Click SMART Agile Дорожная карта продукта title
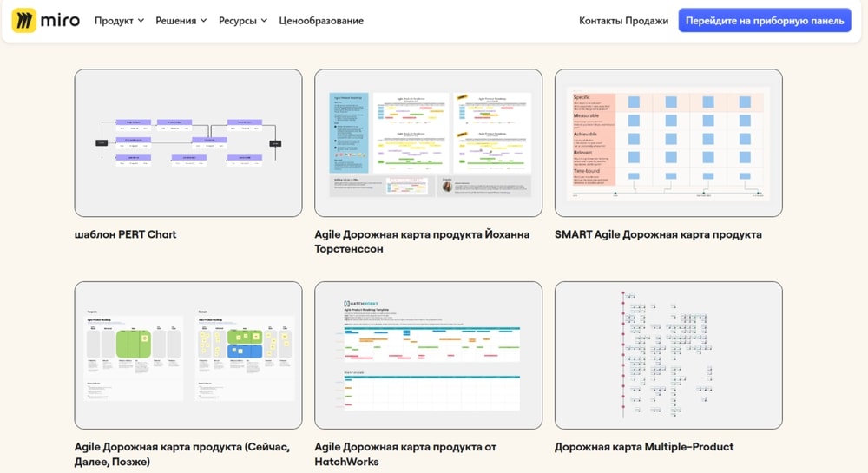 coord(658,234)
